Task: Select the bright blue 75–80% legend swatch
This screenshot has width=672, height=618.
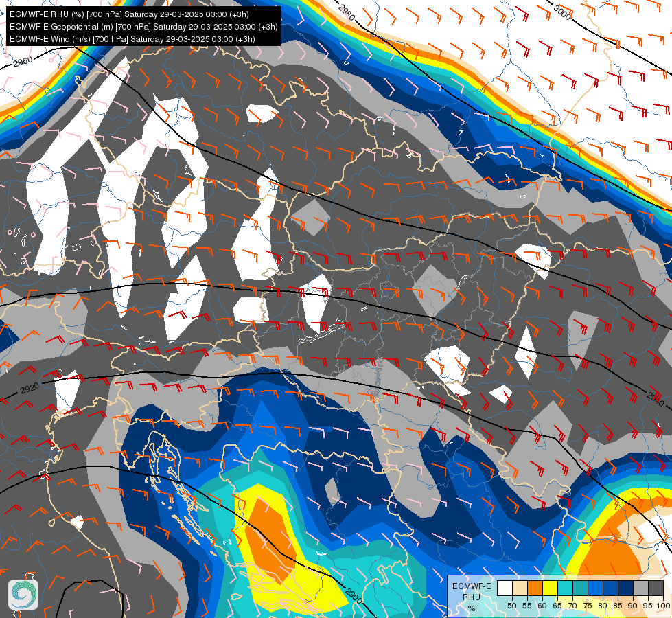Action: coord(595,588)
